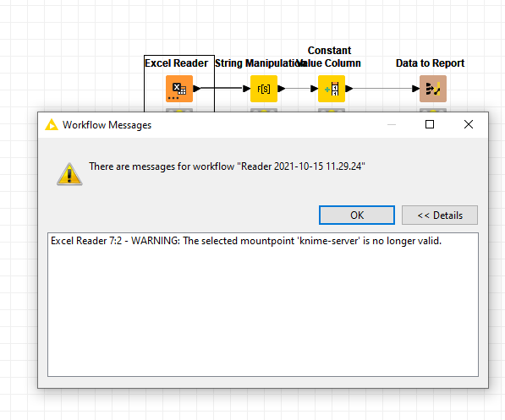Click the connection line between Excel Reader and String Manipulation
This screenshot has width=505, height=420.
click(222, 88)
